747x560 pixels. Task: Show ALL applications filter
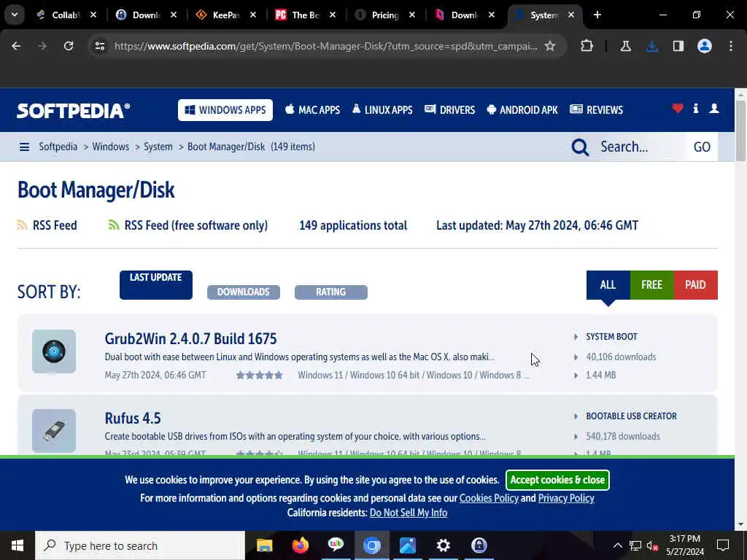point(608,285)
